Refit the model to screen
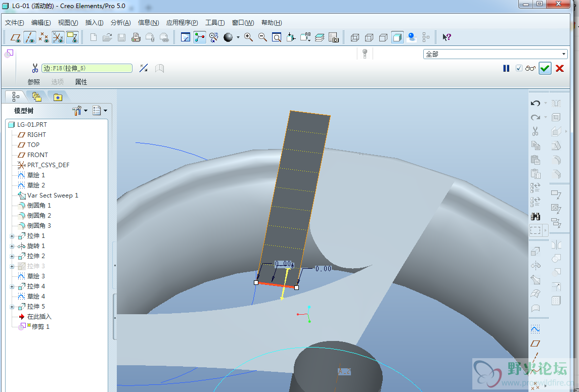This screenshot has width=579, height=392. tap(277, 37)
